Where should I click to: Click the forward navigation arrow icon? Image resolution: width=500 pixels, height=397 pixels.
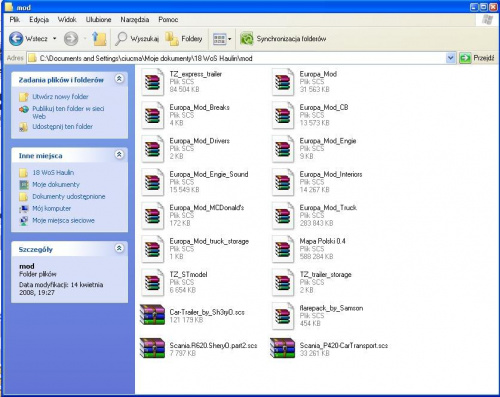71,39
